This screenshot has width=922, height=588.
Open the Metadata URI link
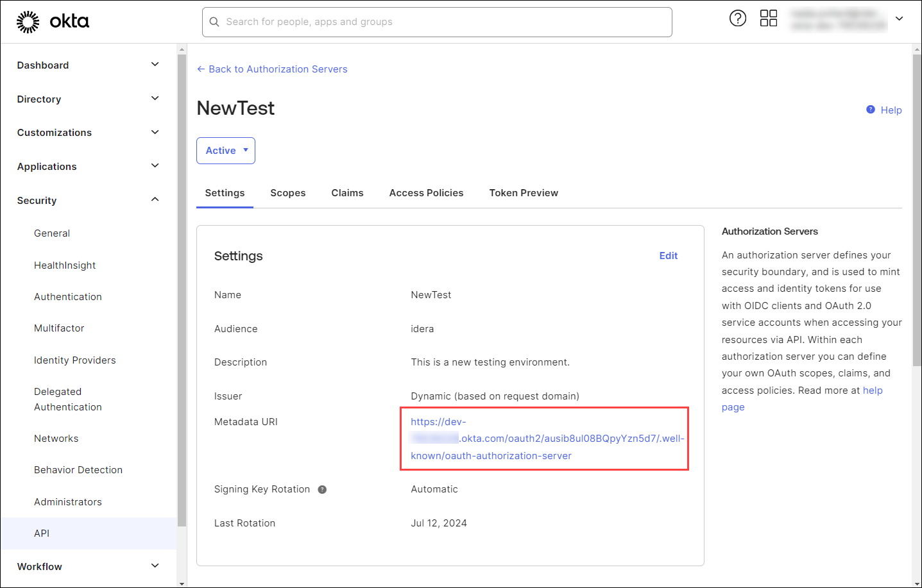point(547,439)
